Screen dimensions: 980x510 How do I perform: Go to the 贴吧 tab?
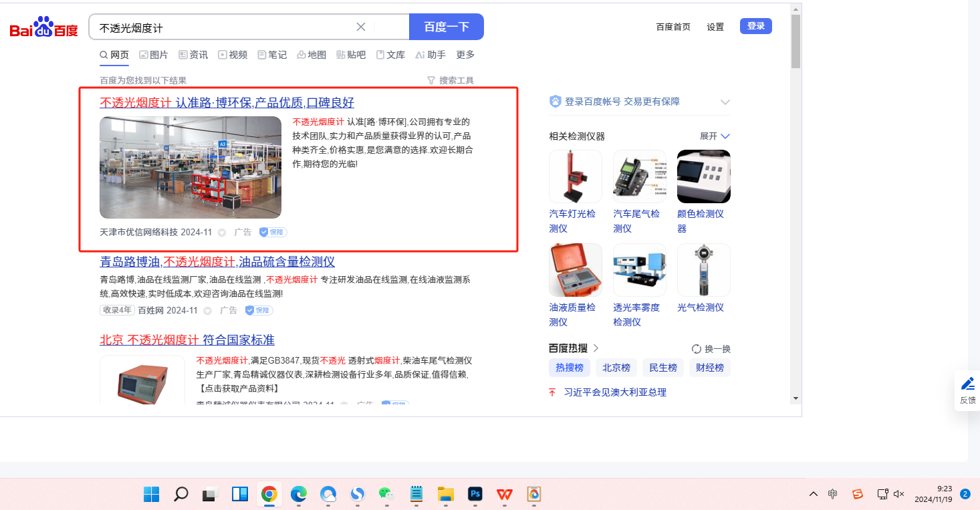[x=351, y=55]
